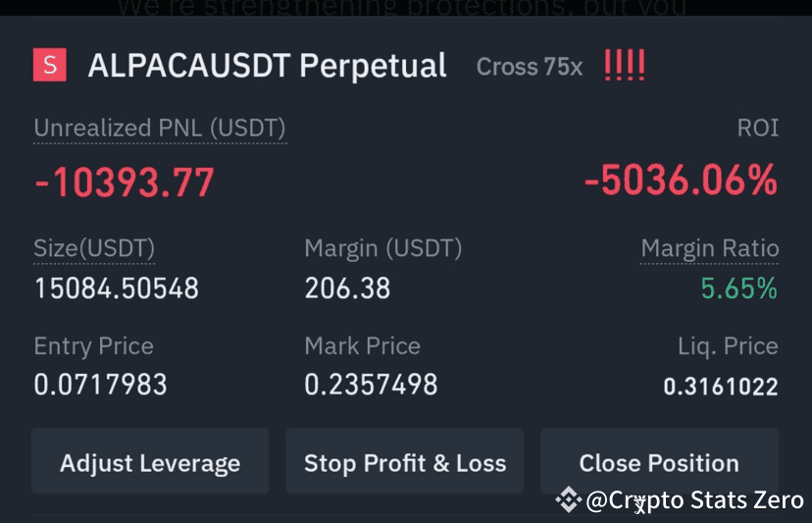Click the green 5.65% margin ratio value
The image size is (812, 523).
click(738, 288)
